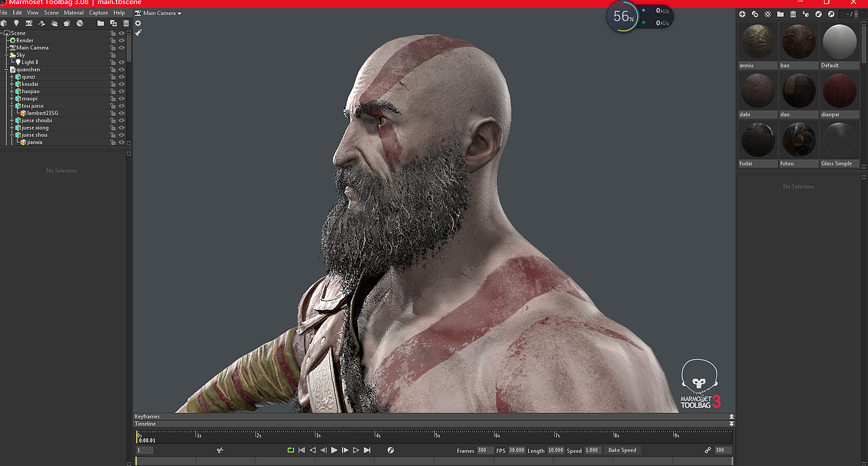Image resolution: width=868 pixels, height=466 pixels.
Task: Toggle lock on Main Camera row
Action: (113, 48)
